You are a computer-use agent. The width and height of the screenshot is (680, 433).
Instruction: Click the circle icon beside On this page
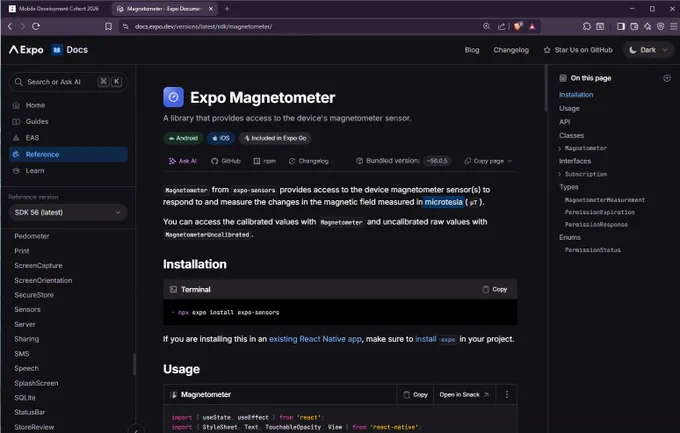tap(667, 78)
